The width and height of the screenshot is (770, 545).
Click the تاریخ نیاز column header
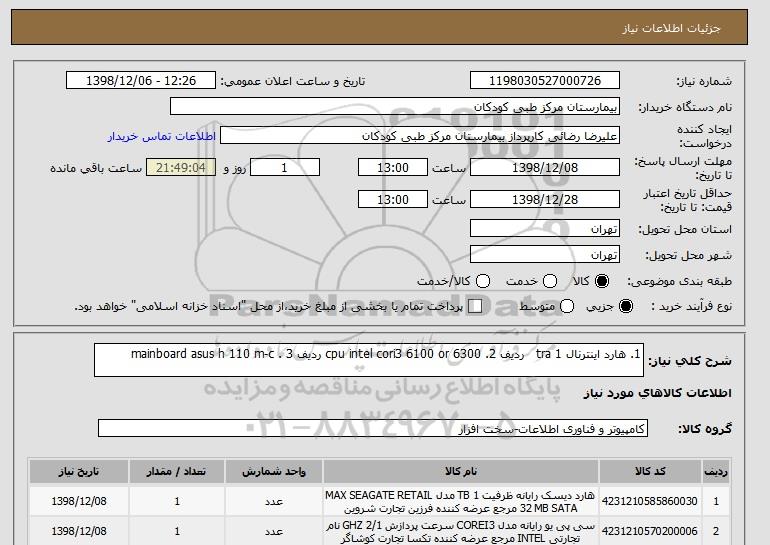pos(79,471)
